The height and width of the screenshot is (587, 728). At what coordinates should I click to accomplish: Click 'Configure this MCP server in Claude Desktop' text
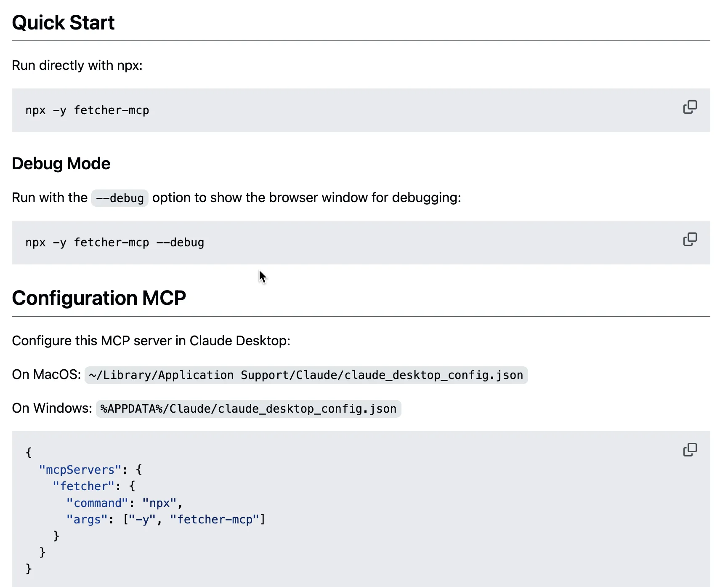[x=151, y=341]
